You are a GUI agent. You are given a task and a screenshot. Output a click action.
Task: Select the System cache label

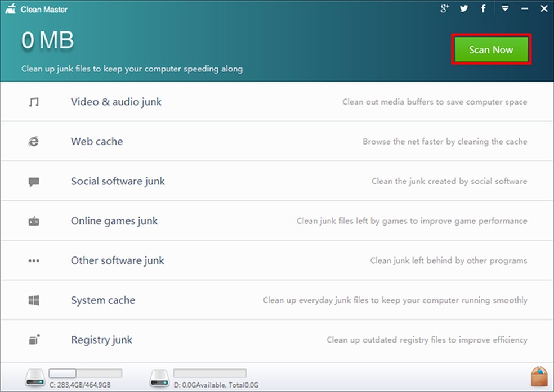103,300
